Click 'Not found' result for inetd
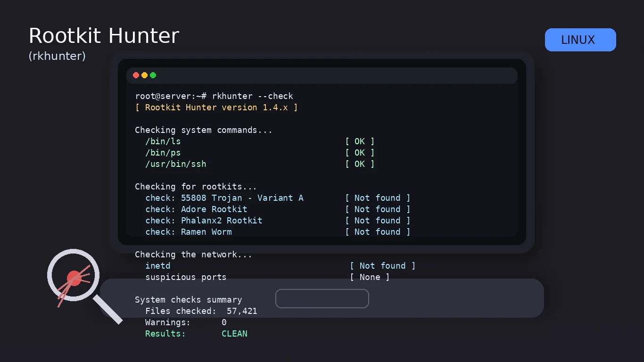 pyautogui.click(x=383, y=266)
